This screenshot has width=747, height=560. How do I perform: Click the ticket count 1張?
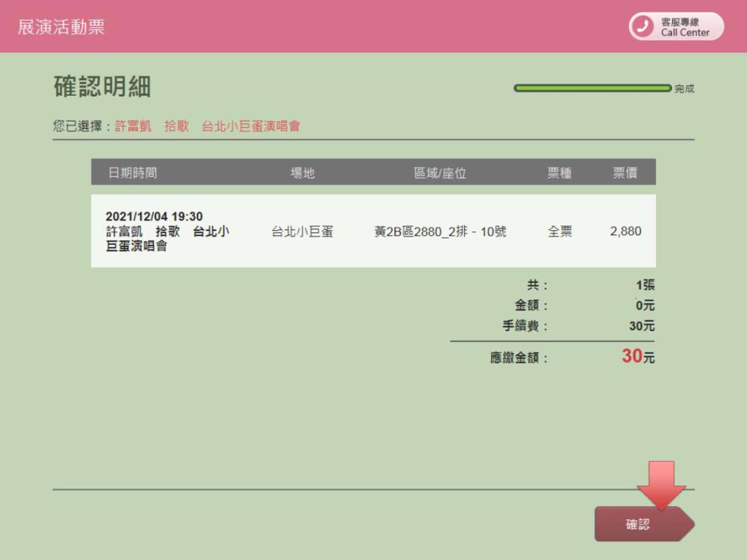point(645,285)
